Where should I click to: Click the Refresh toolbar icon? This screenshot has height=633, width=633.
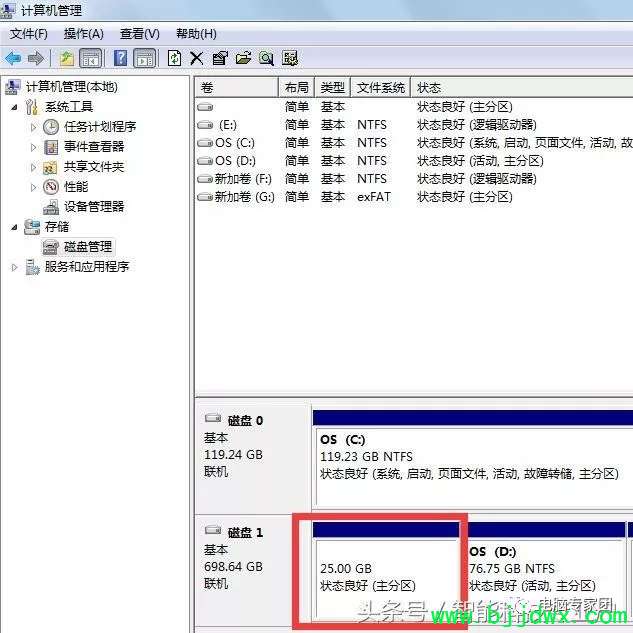(174, 59)
